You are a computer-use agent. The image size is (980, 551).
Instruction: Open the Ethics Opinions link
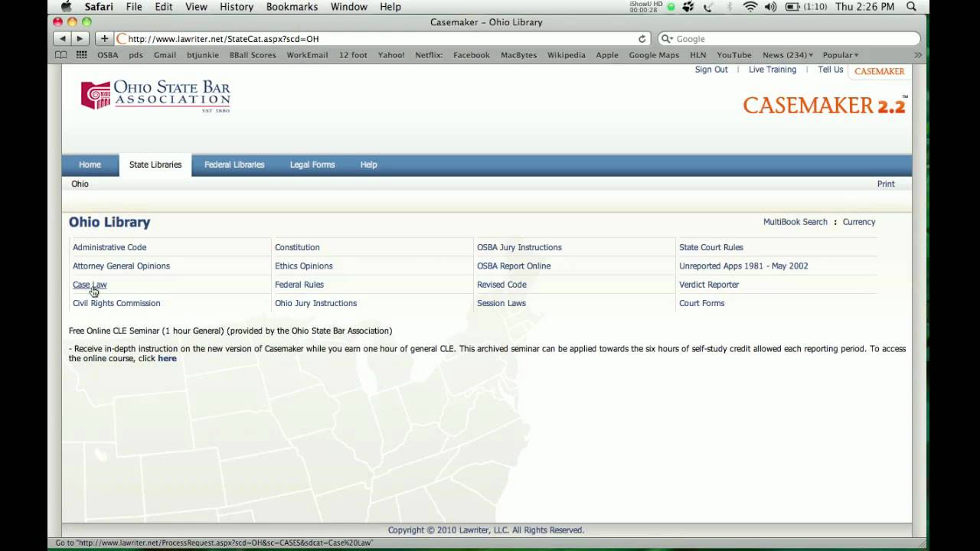click(x=304, y=266)
